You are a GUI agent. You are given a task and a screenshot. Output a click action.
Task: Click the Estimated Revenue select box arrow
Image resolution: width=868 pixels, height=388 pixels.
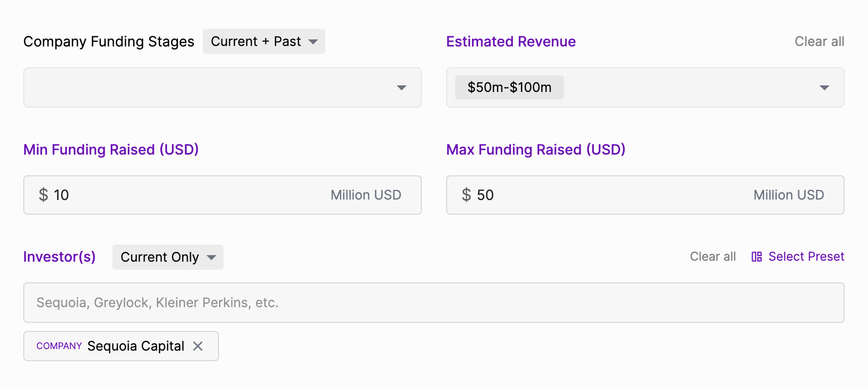click(x=824, y=88)
